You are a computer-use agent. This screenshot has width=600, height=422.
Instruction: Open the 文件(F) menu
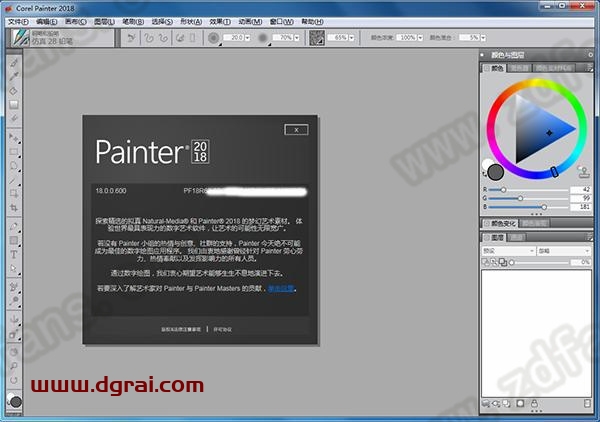(x=18, y=20)
